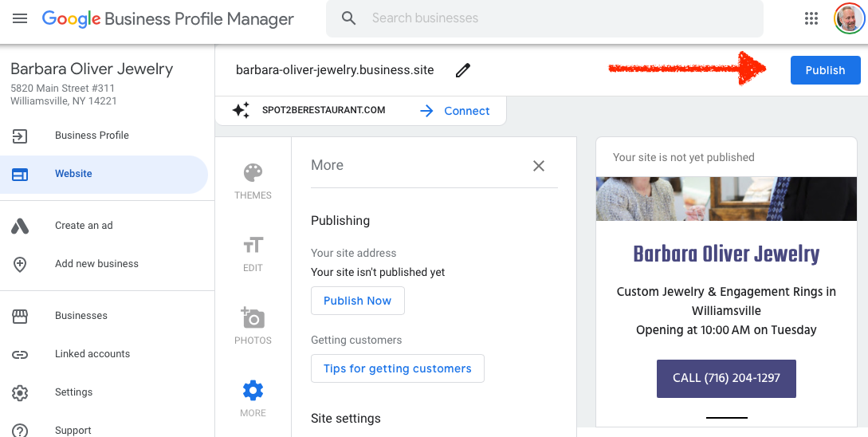
Task: Open Create an ad
Action: [x=84, y=226]
